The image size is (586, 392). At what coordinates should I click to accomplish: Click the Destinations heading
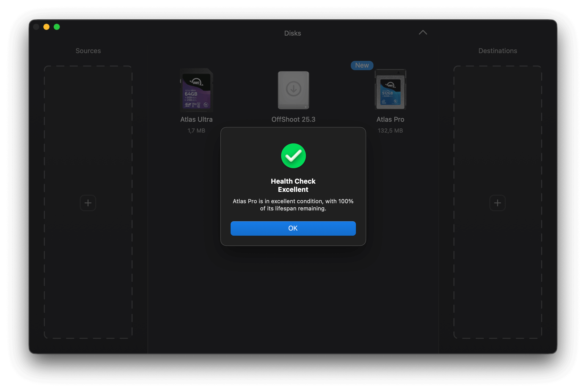[498, 51]
